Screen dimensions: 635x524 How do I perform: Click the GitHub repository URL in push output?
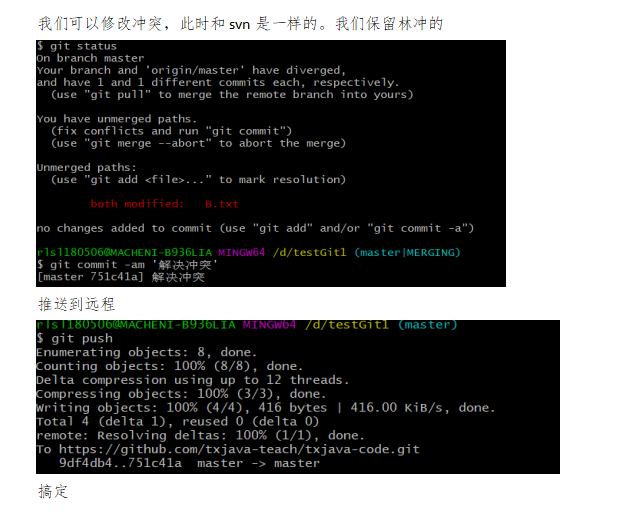pyautogui.click(x=239, y=449)
